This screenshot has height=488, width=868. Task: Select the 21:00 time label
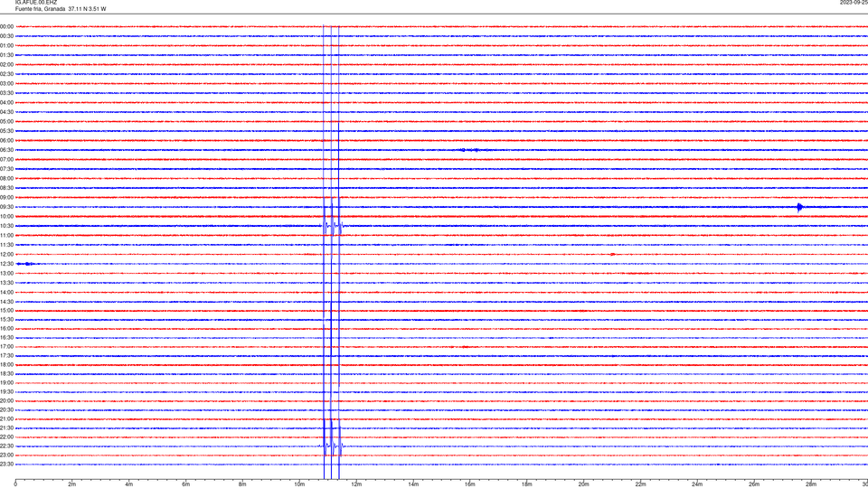click(x=6, y=418)
